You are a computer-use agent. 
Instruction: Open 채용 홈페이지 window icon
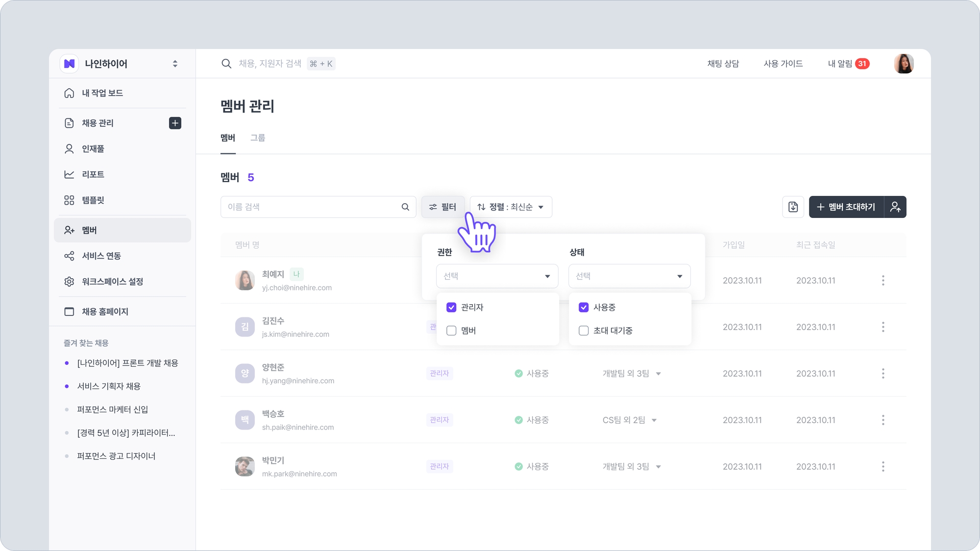69,311
